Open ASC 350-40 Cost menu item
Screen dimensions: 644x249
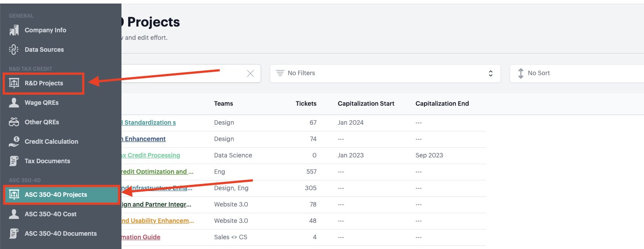point(51,214)
